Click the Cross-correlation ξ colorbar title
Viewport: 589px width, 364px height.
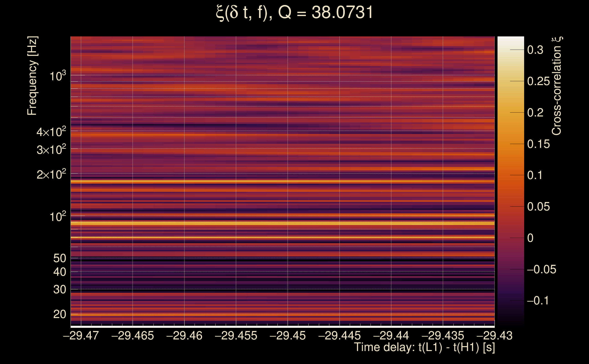[x=557, y=86]
